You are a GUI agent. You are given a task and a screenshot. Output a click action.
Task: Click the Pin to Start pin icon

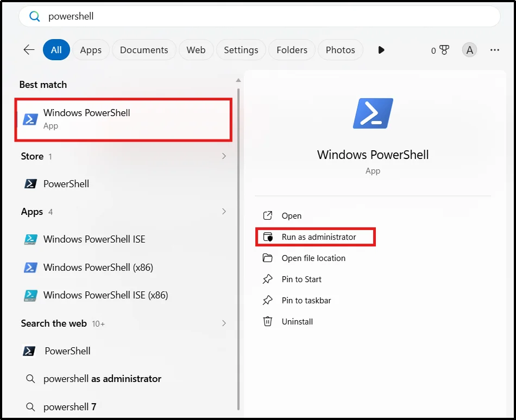268,279
